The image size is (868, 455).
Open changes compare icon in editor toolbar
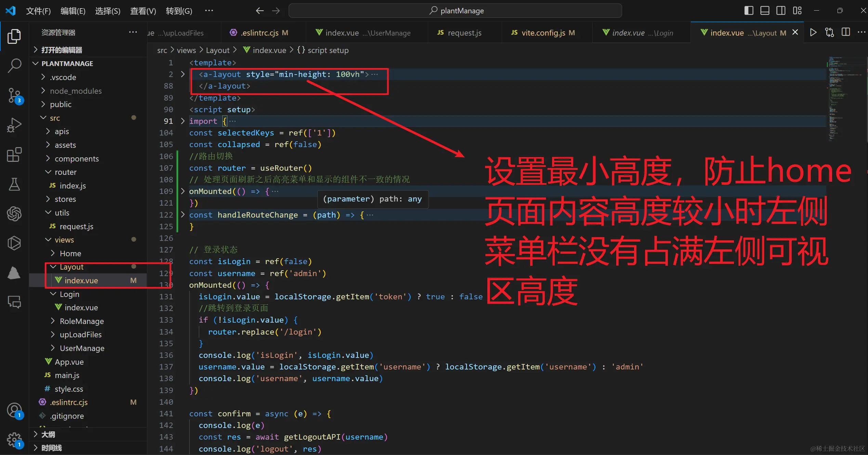point(830,32)
